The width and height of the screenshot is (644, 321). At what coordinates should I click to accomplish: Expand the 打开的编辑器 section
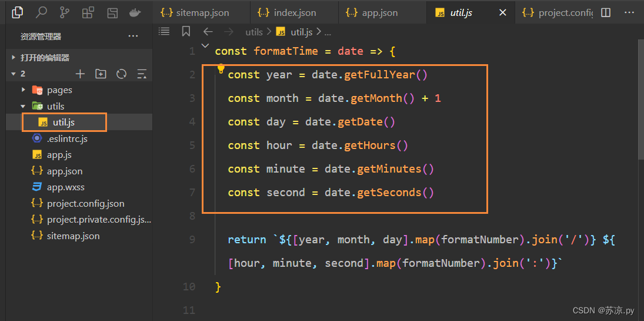point(14,58)
